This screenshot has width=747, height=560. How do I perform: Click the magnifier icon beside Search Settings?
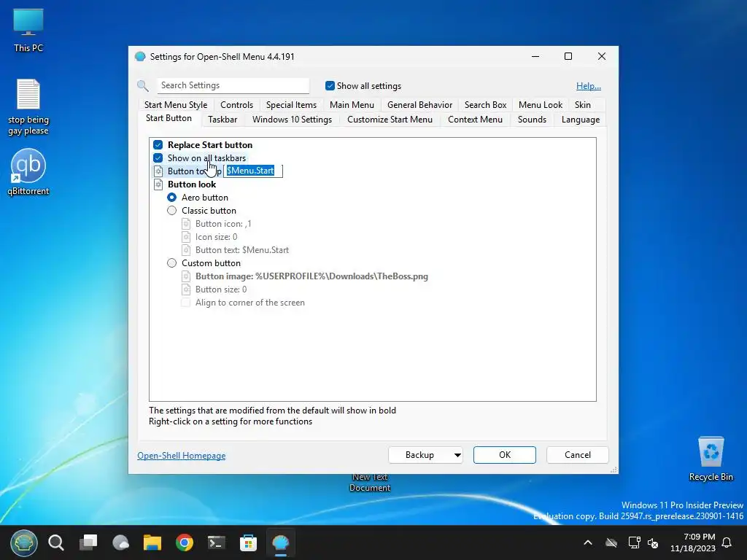click(x=142, y=86)
